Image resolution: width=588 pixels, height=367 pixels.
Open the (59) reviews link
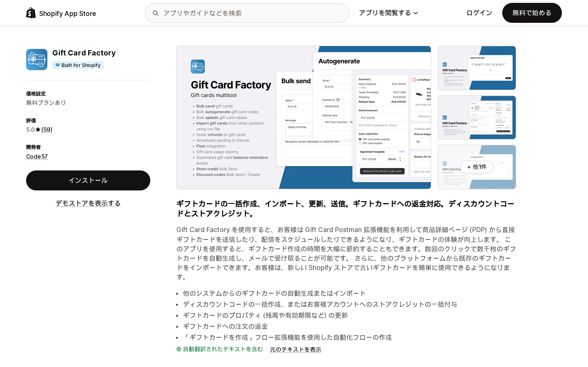coord(47,130)
